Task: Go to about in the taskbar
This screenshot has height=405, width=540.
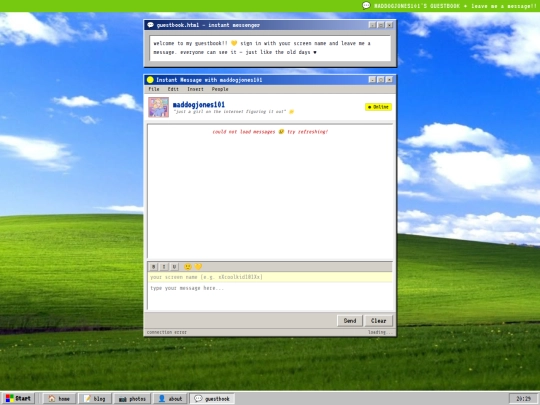Action: [170, 399]
